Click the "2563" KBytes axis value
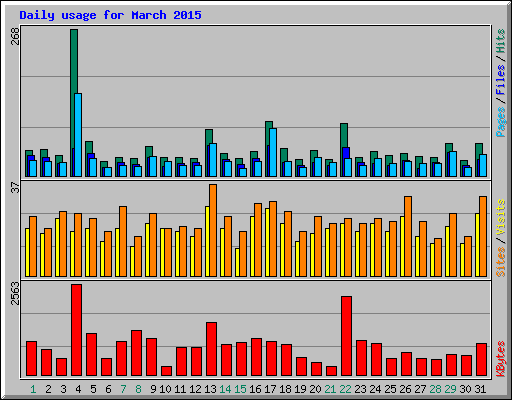 click(15, 293)
